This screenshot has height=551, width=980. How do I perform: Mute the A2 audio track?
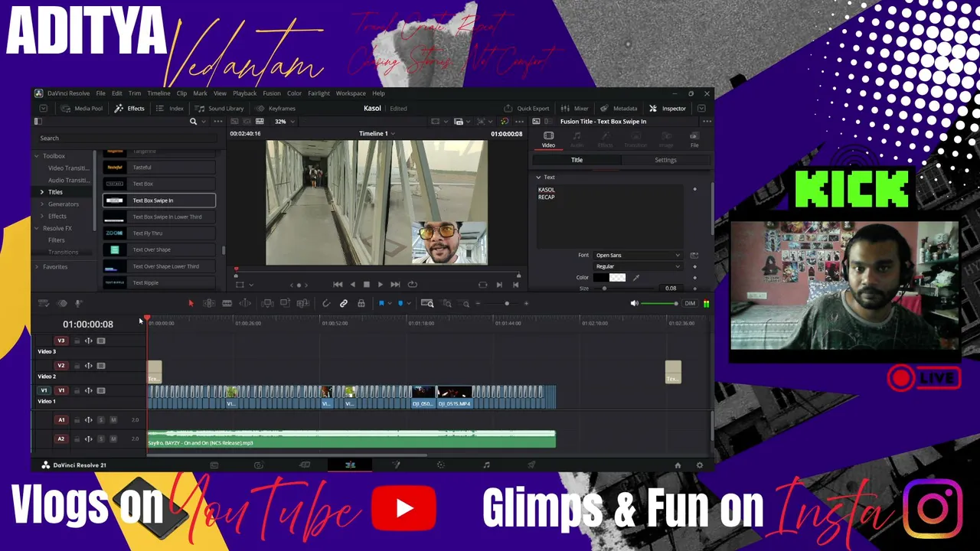(113, 439)
